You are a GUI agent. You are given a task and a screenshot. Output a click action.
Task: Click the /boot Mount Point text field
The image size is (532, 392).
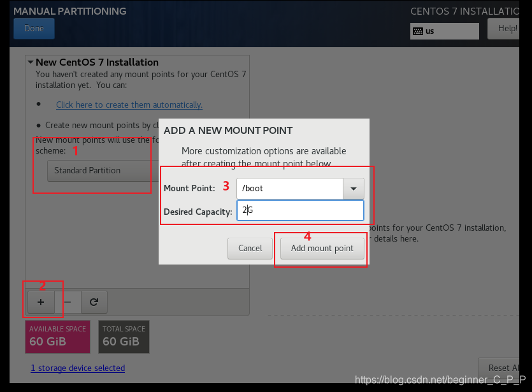pos(290,189)
